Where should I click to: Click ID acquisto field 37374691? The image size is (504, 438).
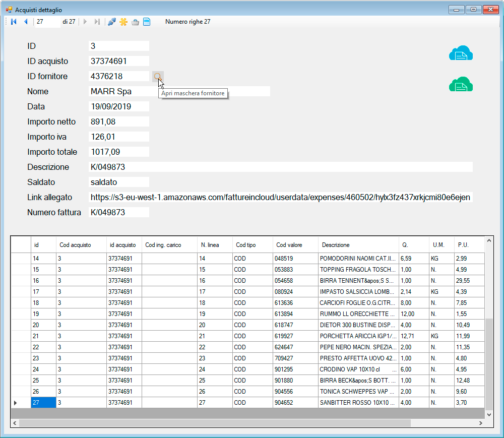[x=118, y=61]
